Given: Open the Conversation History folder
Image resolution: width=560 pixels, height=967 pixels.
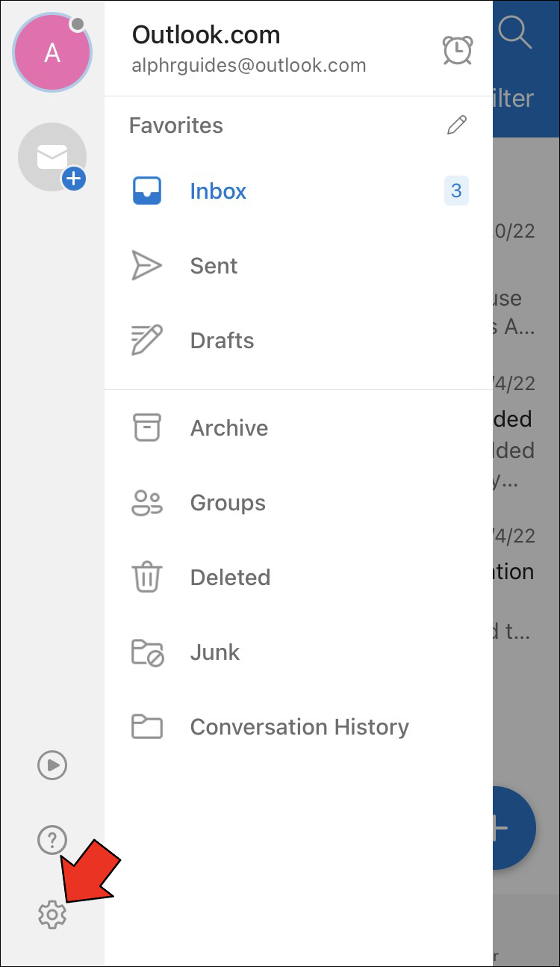Looking at the screenshot, I should [299, 727].
